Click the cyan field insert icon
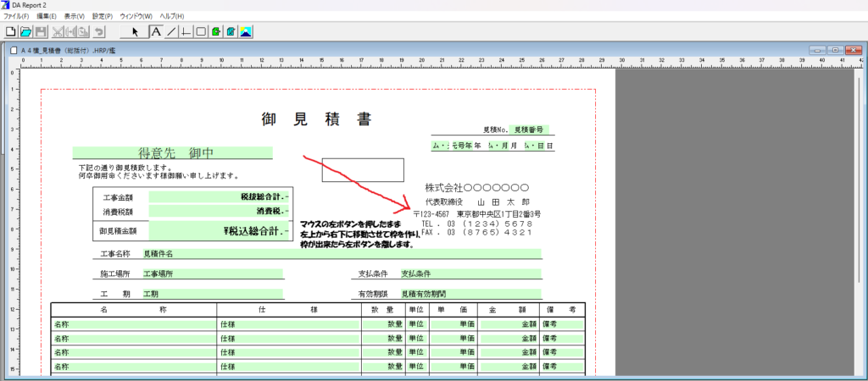868x381 pixels. click(231, 32)
